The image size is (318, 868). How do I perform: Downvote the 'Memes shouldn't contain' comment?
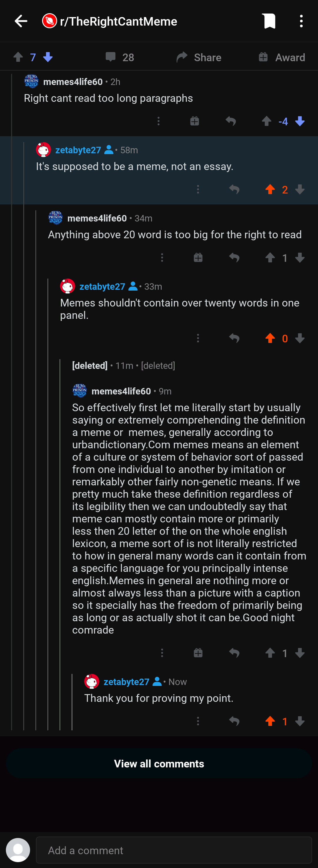click(299, 338)
